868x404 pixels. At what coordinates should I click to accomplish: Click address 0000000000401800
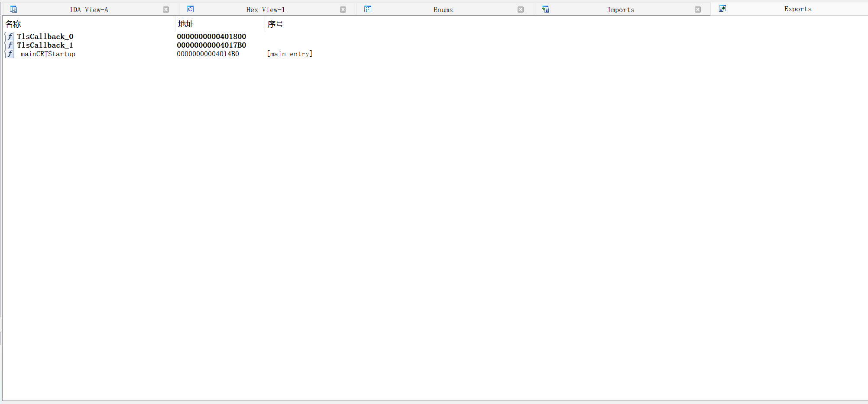[211, 36]
